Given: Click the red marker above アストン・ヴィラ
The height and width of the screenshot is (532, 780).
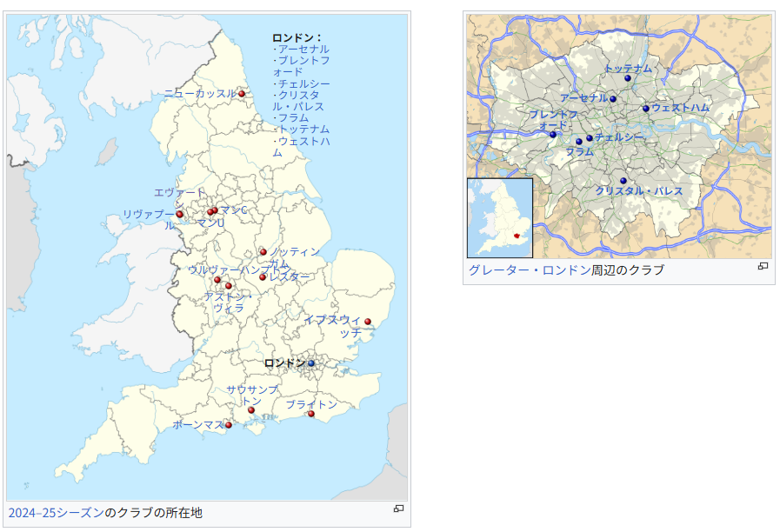Looking at the screenshot, I should click(229, 286).
